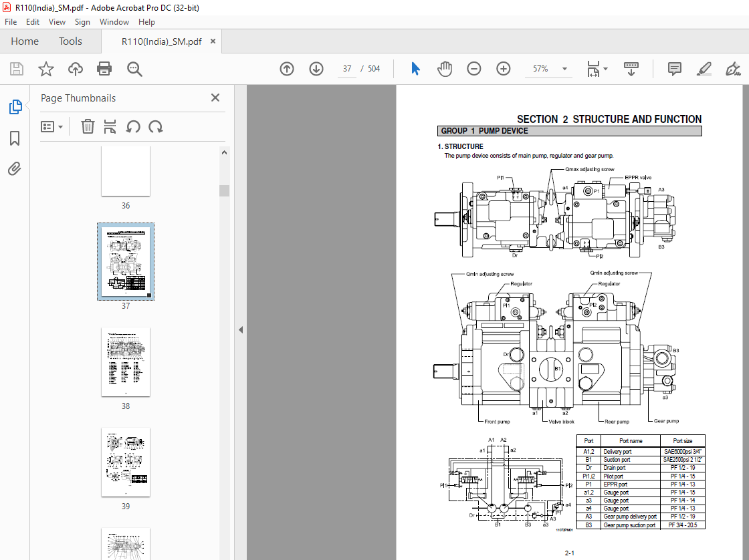Viewport: 749px width, 560px height.
Task: Open the File menu
Action: coord(11,22)
